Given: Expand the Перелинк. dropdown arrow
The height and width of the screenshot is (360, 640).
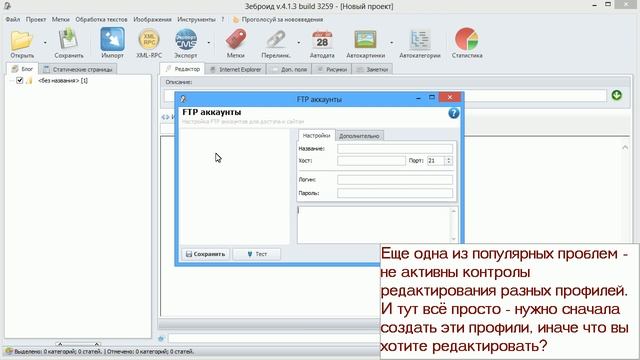Looking at the screenshot, I should pos(299,42).
